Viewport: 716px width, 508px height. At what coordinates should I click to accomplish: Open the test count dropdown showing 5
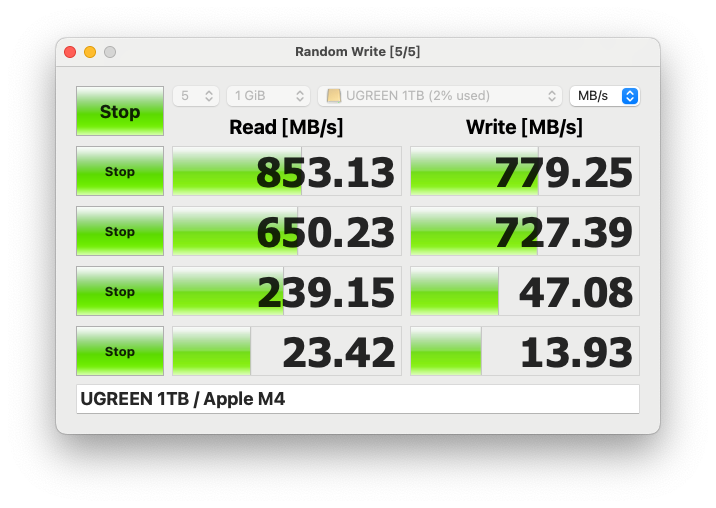[x=196, y=96]
